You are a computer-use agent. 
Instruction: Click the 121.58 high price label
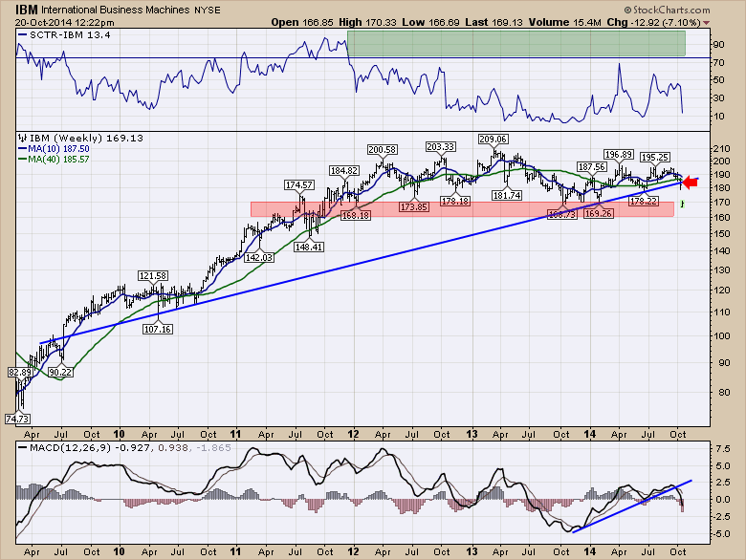(x=152, y=275)
